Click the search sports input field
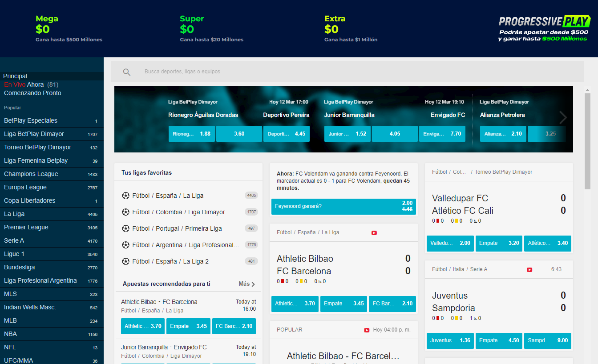 click(347, 72)
